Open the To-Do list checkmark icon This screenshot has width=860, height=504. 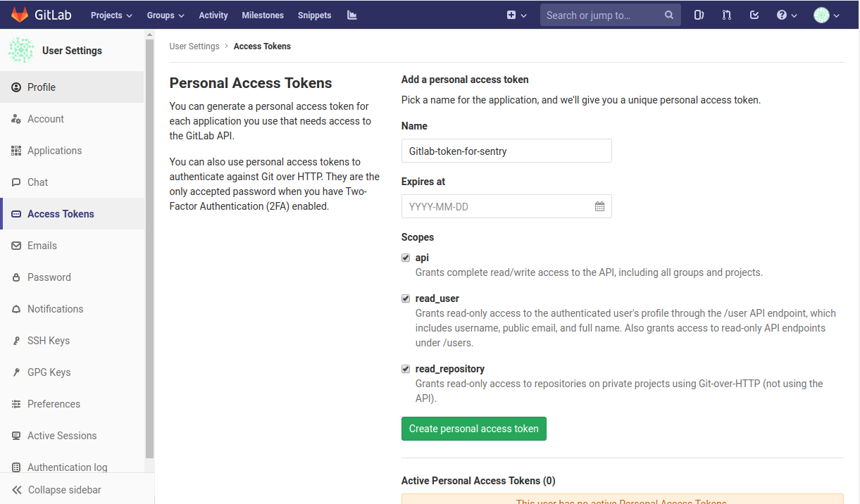[754, 15]
